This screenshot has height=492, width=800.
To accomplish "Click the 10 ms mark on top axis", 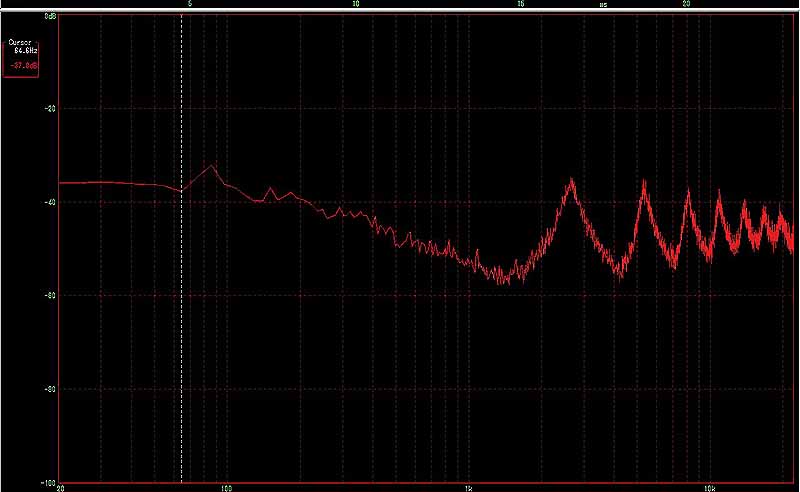I will point(355,5).
